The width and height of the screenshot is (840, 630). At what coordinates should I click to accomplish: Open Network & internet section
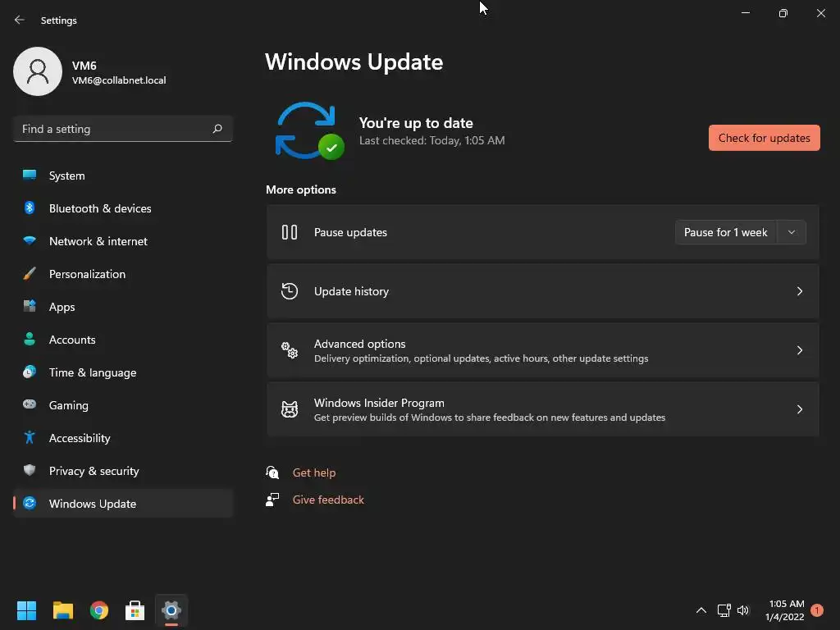[x=123, y=240]
